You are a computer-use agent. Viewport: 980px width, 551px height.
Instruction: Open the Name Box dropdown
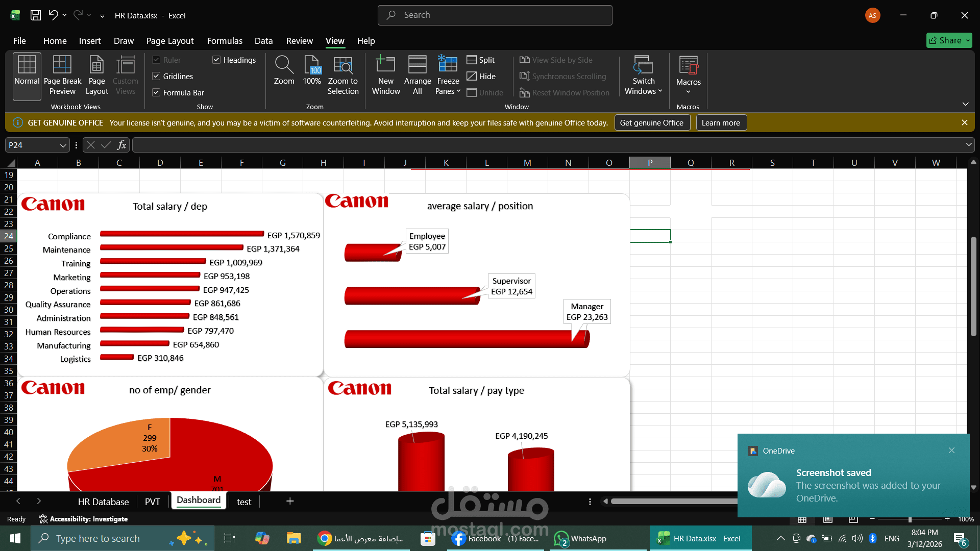click(63, 145)
